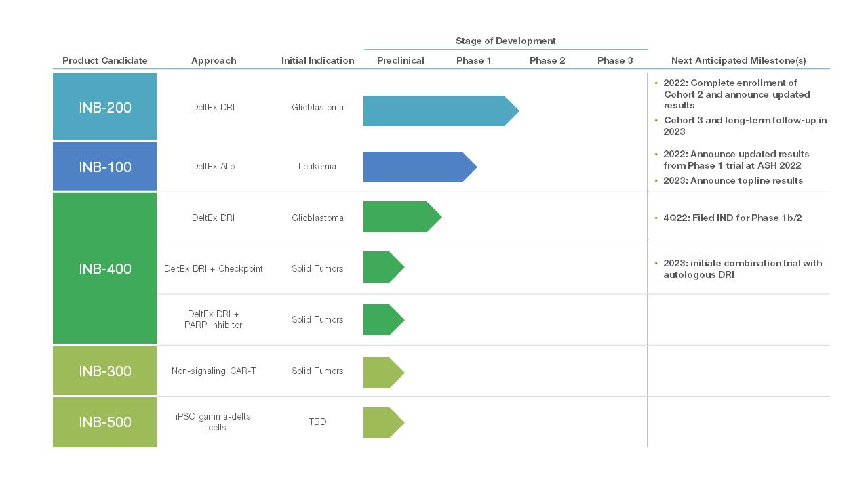
Task: Click the Approach column header
Action: pos(214,60)
